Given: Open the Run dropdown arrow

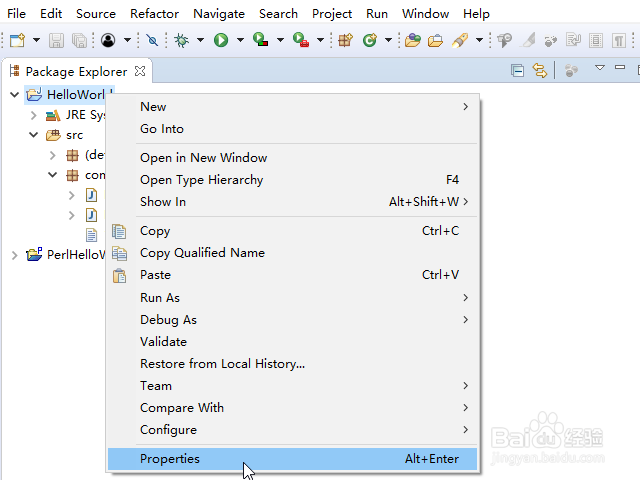Looking at the screenshot, I should tap(240, 40).
